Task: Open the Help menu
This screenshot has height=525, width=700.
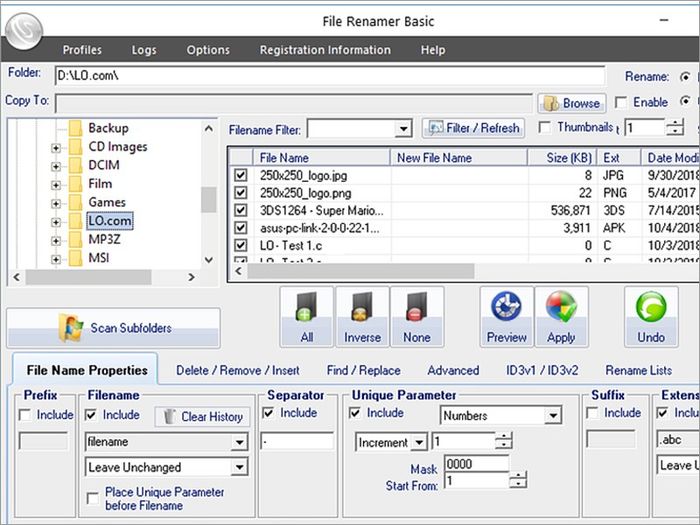Action: click(433, 50)
